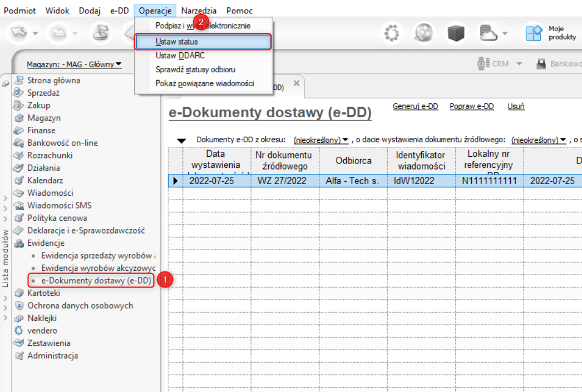The height and width of the screenshot is (392, 582).
Task: Collapse the filter triangle before Dokumenty e-DD
Action: tap(181, 141)
